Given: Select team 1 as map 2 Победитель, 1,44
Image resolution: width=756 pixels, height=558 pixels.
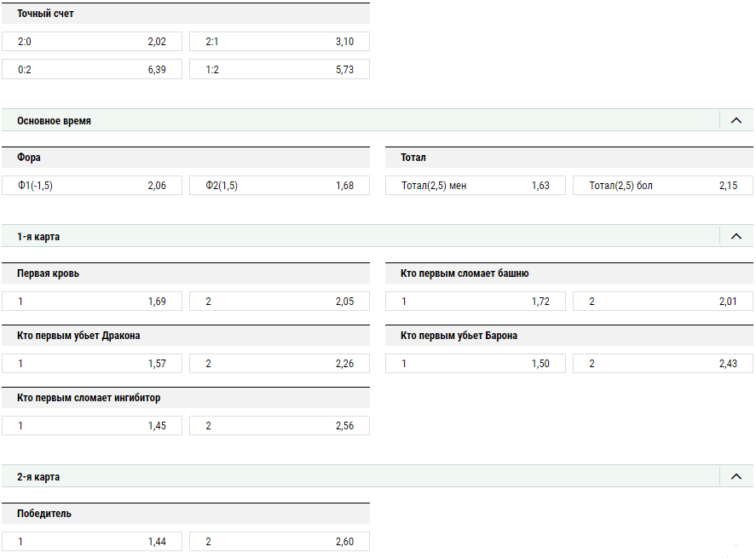Looking at the screenshot, I should point(92,541).
